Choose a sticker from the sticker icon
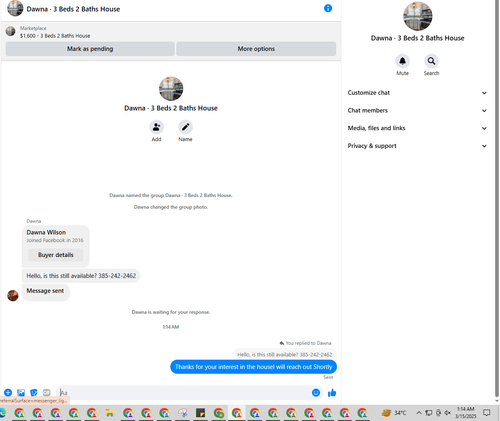Screen dimensions: 500x421 click(x=34, y=393)
